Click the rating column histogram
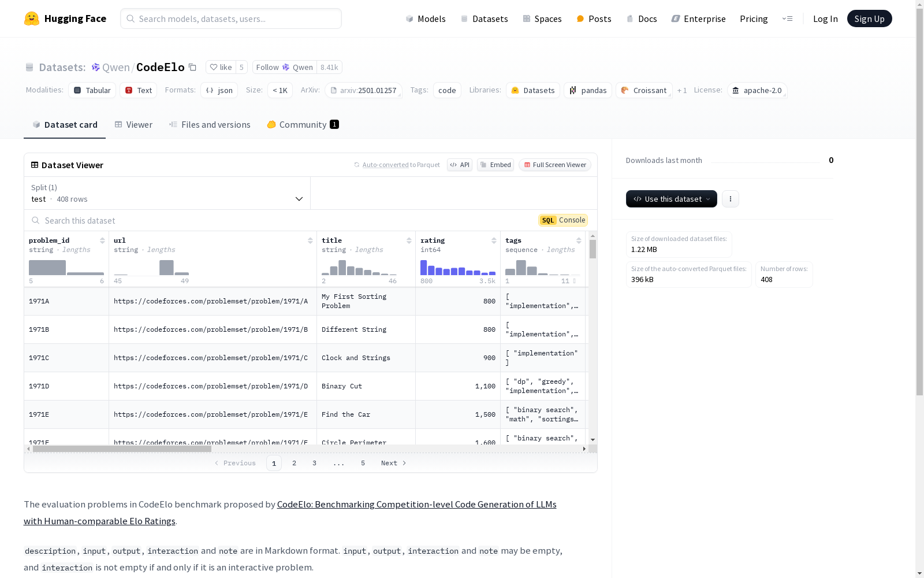 click(458, 267)
